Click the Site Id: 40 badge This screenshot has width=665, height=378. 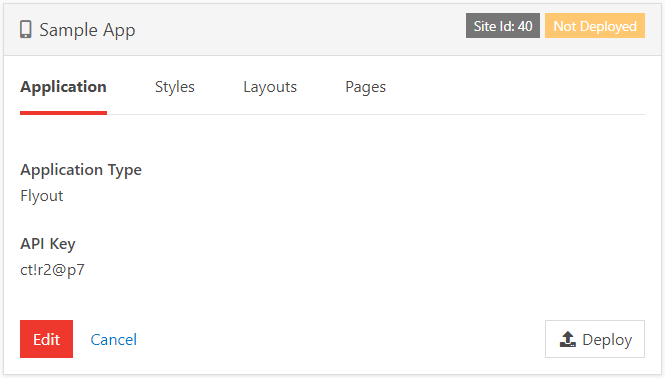[503, 26]
